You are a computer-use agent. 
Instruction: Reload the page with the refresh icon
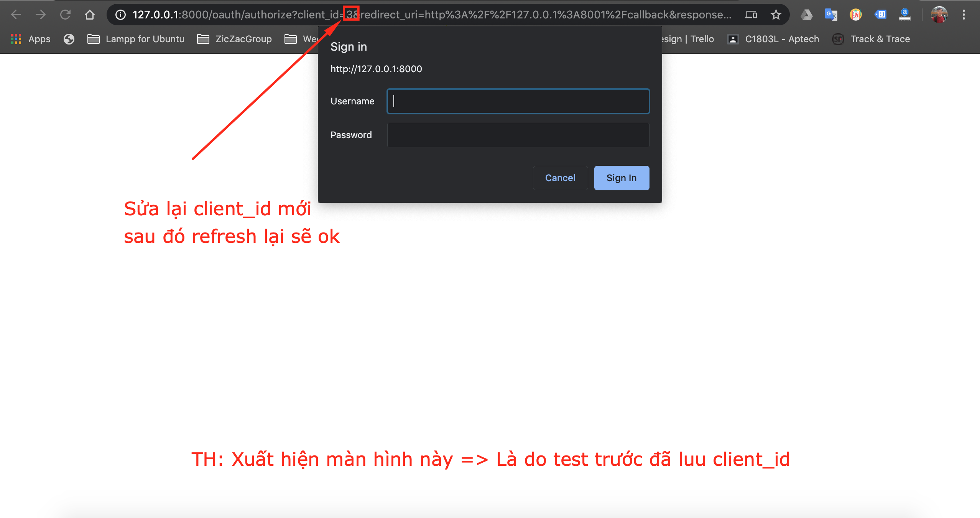pyautogui.click(x=65, y=15)
